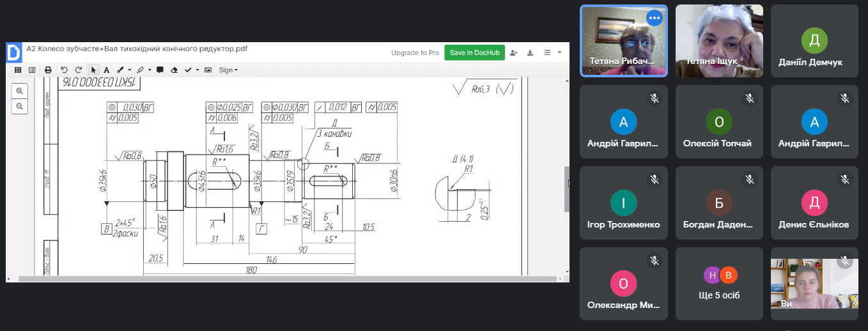
Task: Select the text tool (A)
Action: [x=107, y=70]
